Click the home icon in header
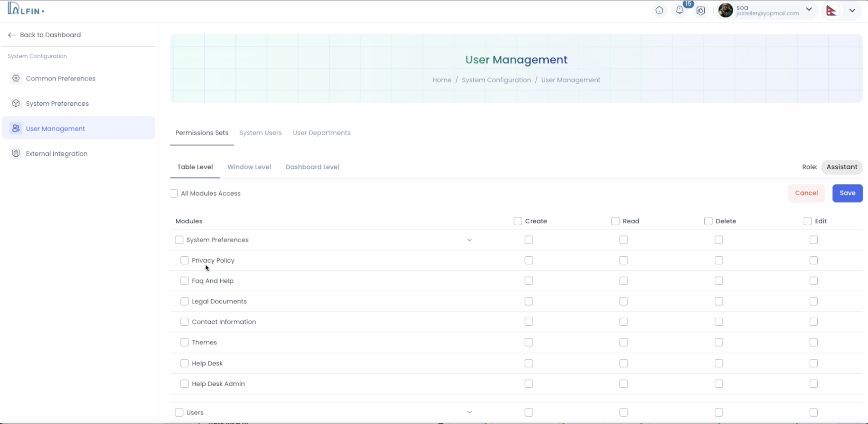868x424 pixels. 659,11
